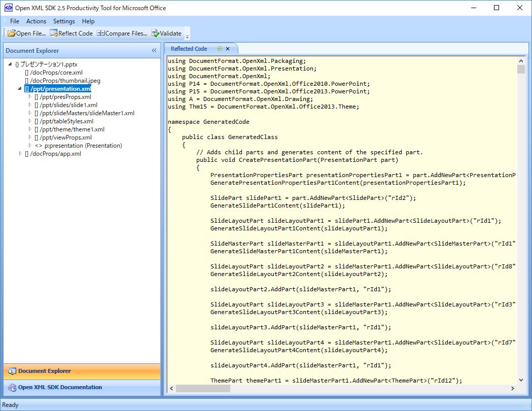Open the Open XML SDK Documentation pane
The image size is (532, 411).
click(82, 388)
